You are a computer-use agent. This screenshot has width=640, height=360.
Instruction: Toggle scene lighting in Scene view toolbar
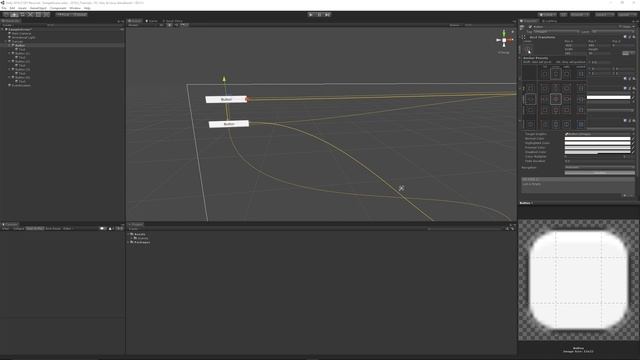[x=169, y=25]
